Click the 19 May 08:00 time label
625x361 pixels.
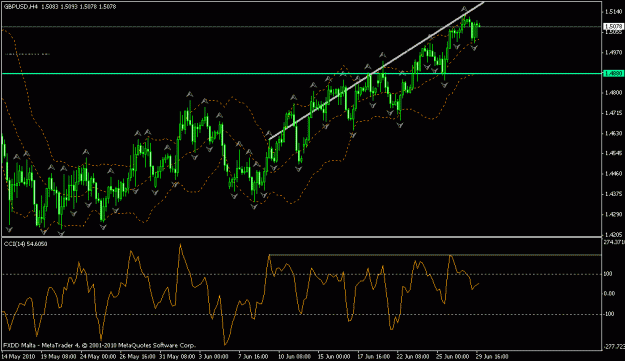click(x=58, y=356)
